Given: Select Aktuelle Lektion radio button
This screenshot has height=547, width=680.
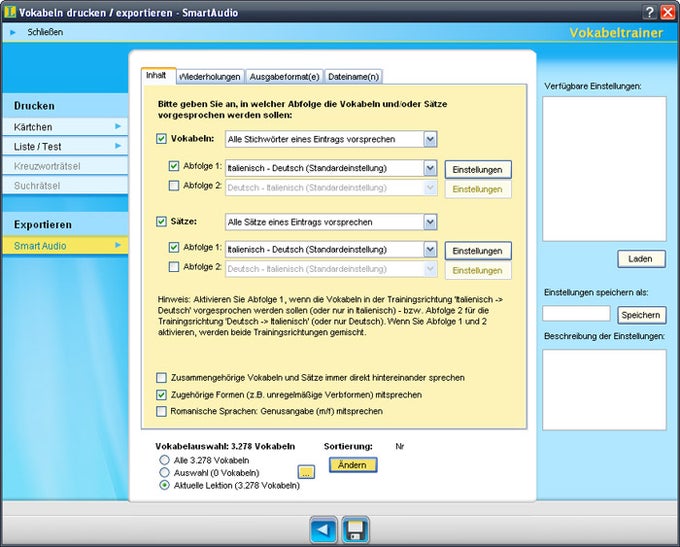Looking at the screenshot, I should (x=164, y=485).
